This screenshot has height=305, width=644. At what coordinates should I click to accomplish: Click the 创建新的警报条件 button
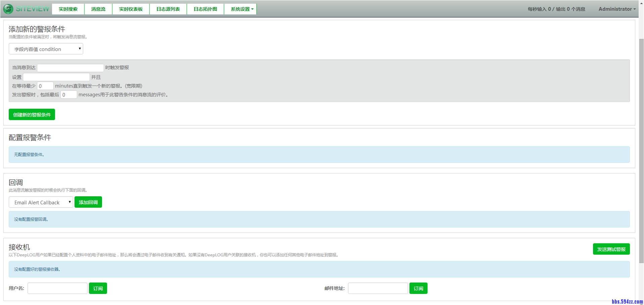(32, 115)
